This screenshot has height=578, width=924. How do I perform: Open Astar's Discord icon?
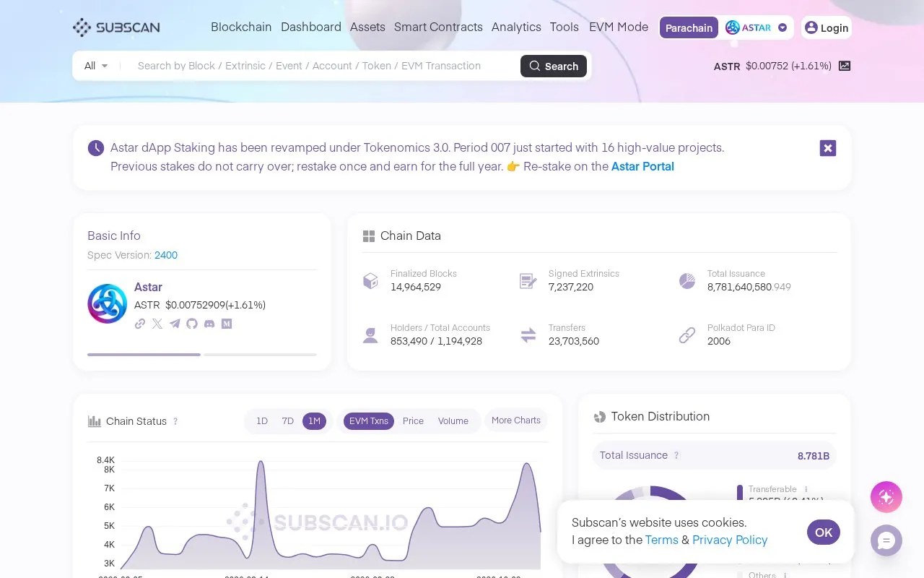(209, 324)
